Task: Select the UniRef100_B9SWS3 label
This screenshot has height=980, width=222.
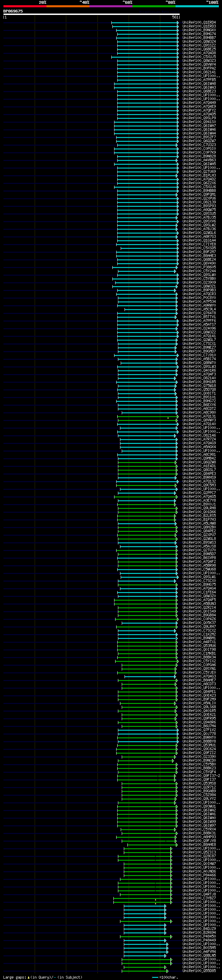Action: pyautogui.click(x=199, y=543)
